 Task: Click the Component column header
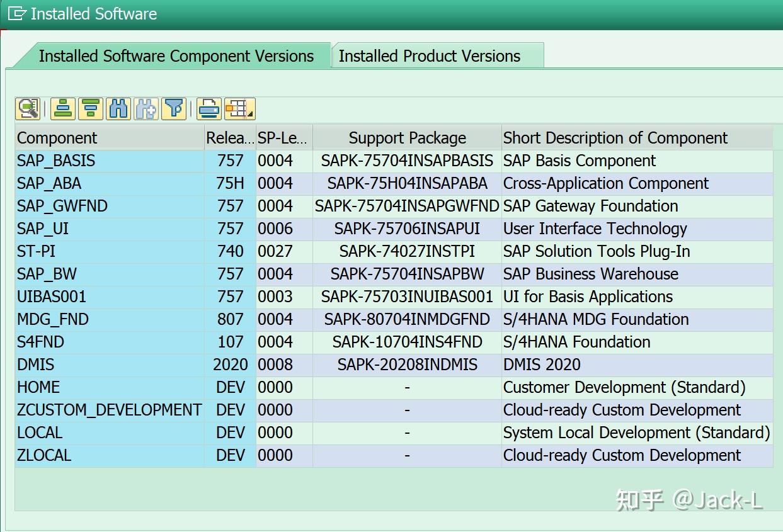110,138
